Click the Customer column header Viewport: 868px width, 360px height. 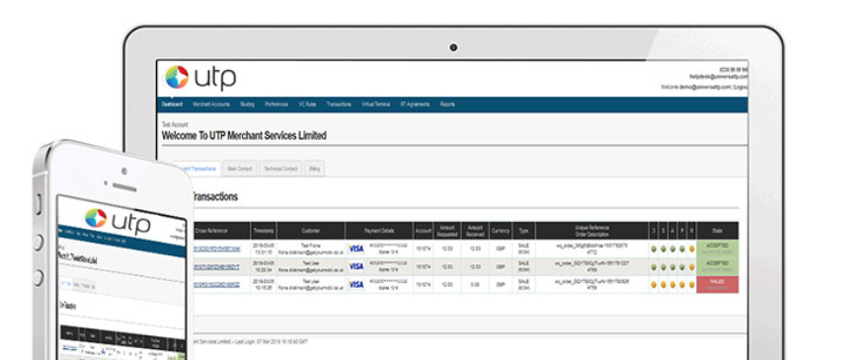click(x=310, y=231)
